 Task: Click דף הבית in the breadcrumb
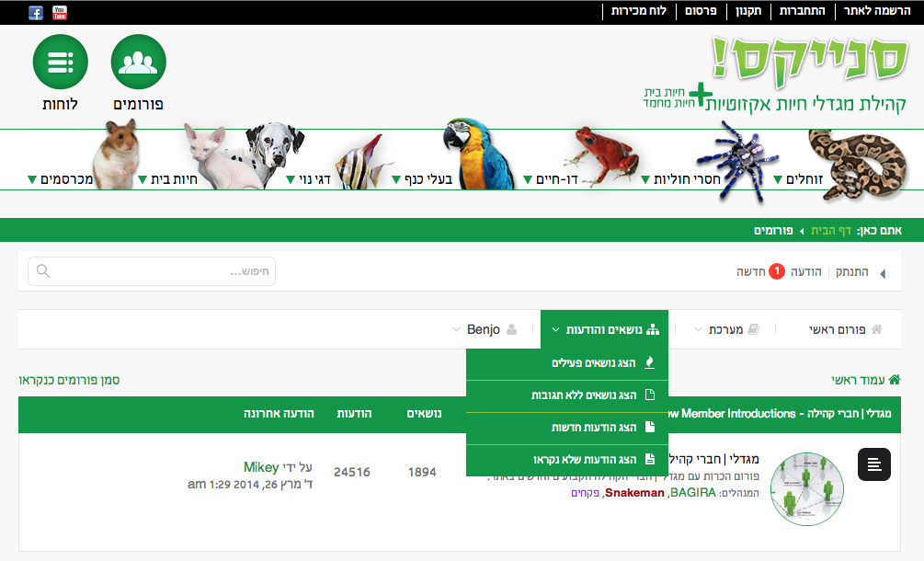(x=831, y=231)
